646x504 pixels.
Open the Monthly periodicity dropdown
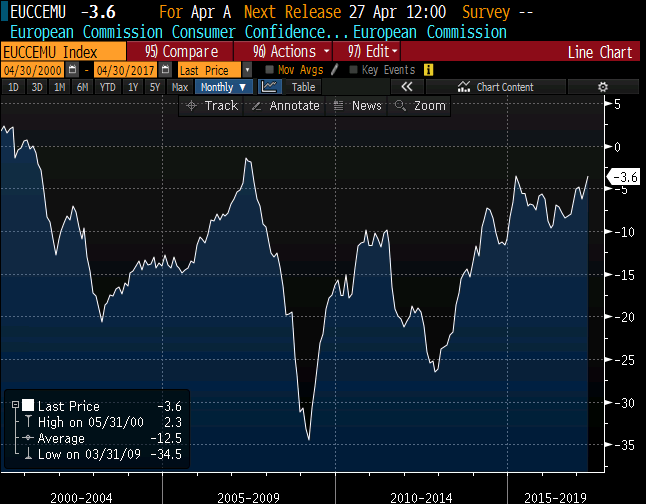click(x=223, y=87)
